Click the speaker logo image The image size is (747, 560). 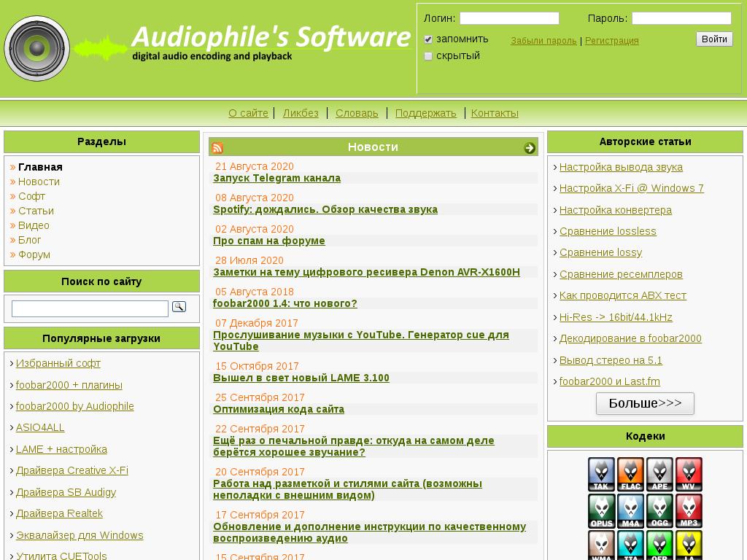tap(36, 48)
